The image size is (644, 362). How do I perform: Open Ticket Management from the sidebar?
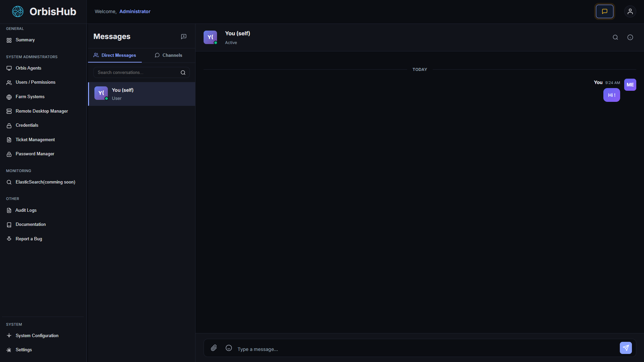point(35,139)
